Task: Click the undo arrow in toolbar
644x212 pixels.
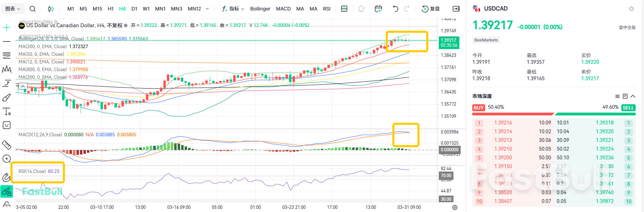Action: (x=395, y=9)
